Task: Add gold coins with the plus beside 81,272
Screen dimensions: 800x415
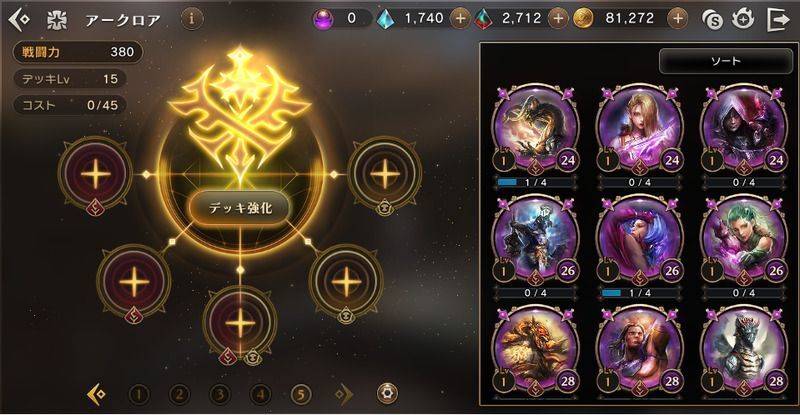Action: point(678,19)
